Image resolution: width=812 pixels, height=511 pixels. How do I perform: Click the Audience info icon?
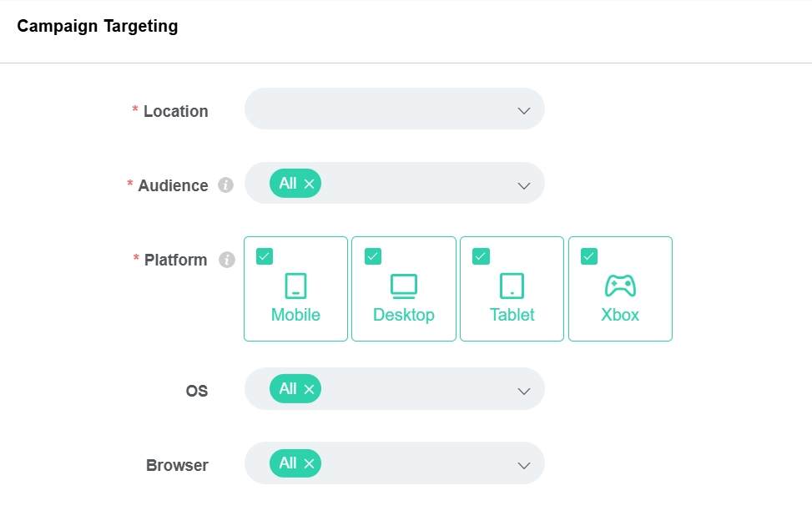225,185
